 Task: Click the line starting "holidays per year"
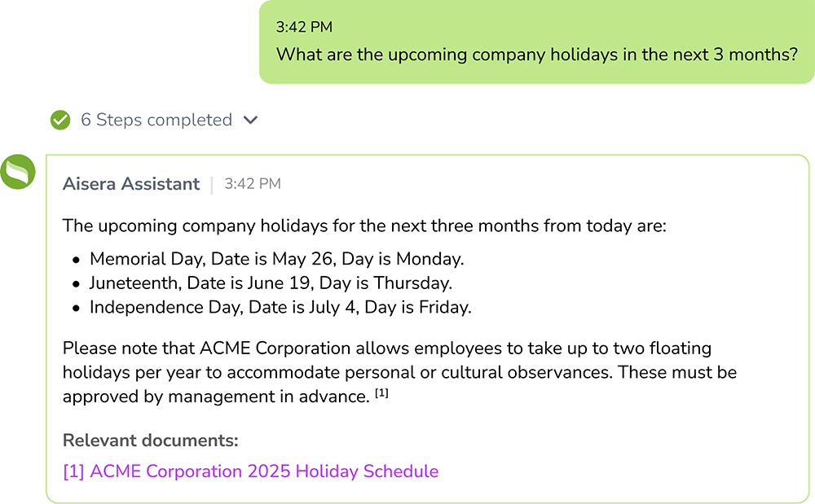(399, 372)
